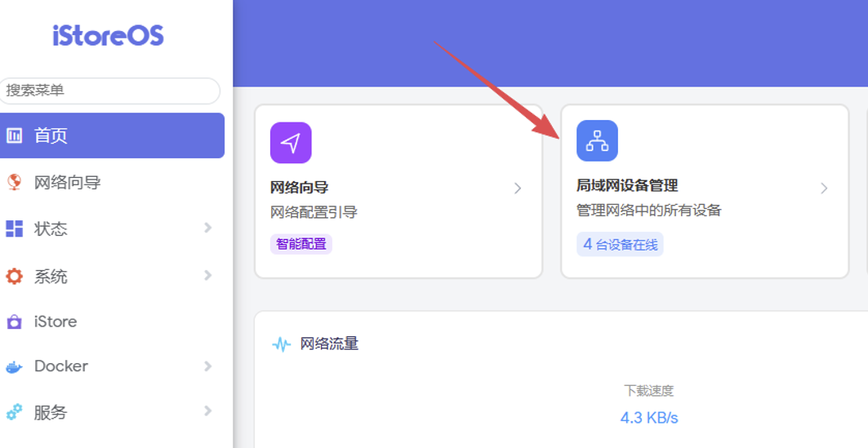The width and height of the screenshot is (868, 448).
Task: Click the iStoreOS logo
Action: (108, 35)
